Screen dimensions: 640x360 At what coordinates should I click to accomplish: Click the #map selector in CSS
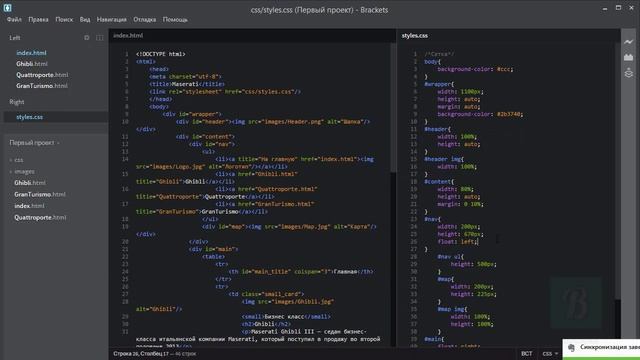click(445, 279)
